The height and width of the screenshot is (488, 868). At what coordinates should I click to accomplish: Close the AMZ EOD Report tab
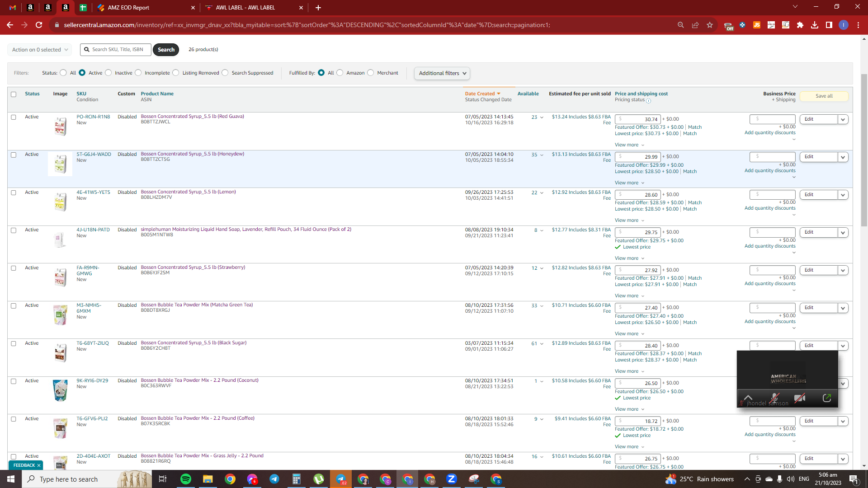(193, 8)
